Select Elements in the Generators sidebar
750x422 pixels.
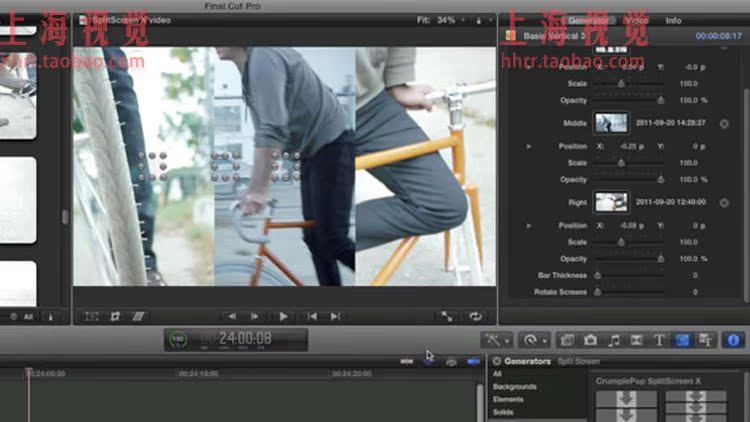508,399
